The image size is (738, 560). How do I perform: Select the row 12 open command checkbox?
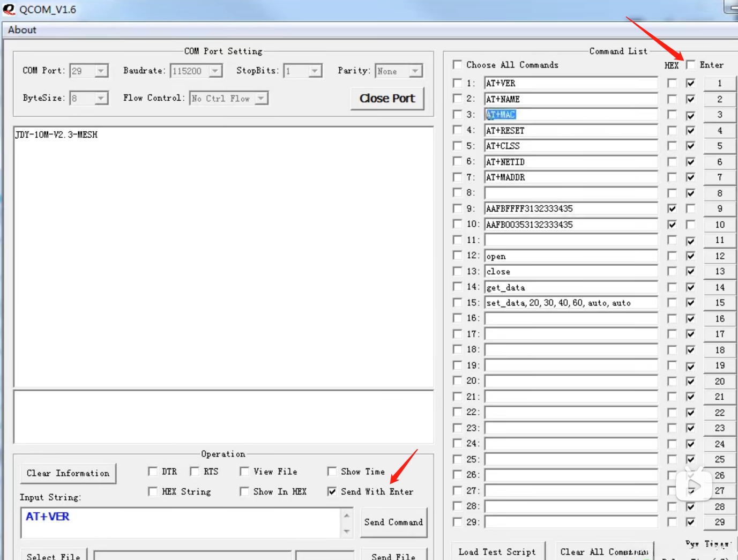(457, 256)
